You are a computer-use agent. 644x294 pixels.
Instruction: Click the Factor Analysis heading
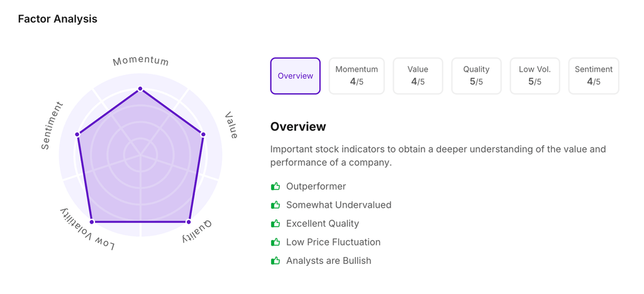pyautogui.click(x=57, y=19)
